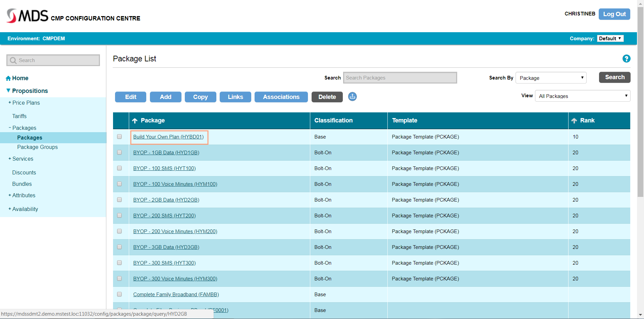Sort by the Rank column arrow icon
644x319 pixels.
(x=574, y=121)
